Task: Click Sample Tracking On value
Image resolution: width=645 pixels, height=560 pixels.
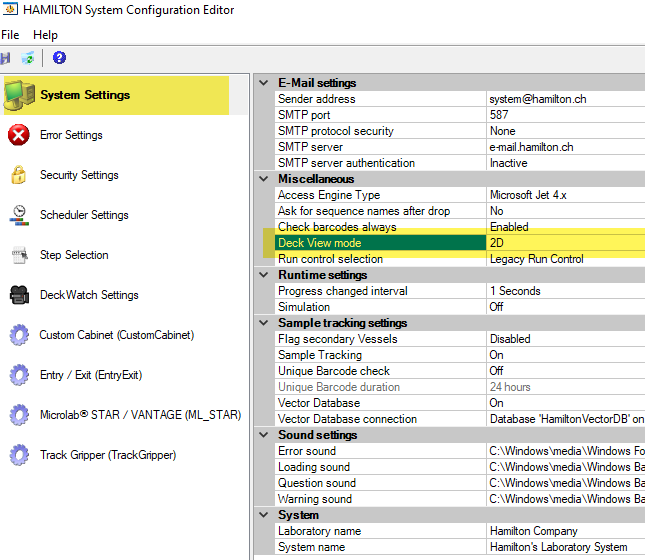Action: 496,355
